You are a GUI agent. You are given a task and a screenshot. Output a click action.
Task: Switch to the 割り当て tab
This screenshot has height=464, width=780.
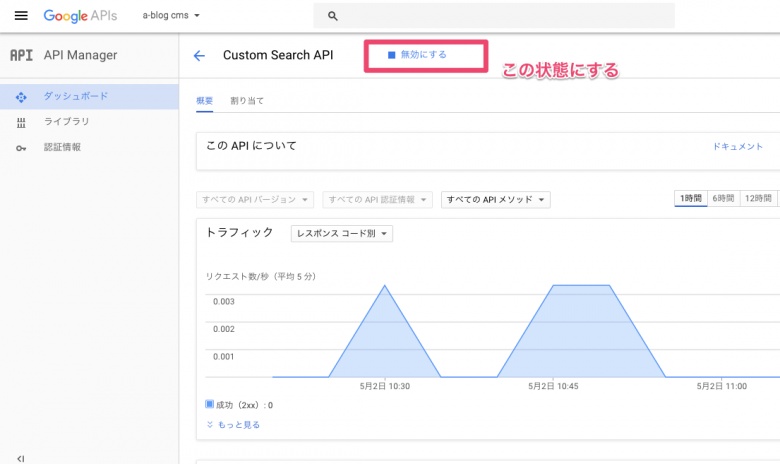(x=247, y=101)
